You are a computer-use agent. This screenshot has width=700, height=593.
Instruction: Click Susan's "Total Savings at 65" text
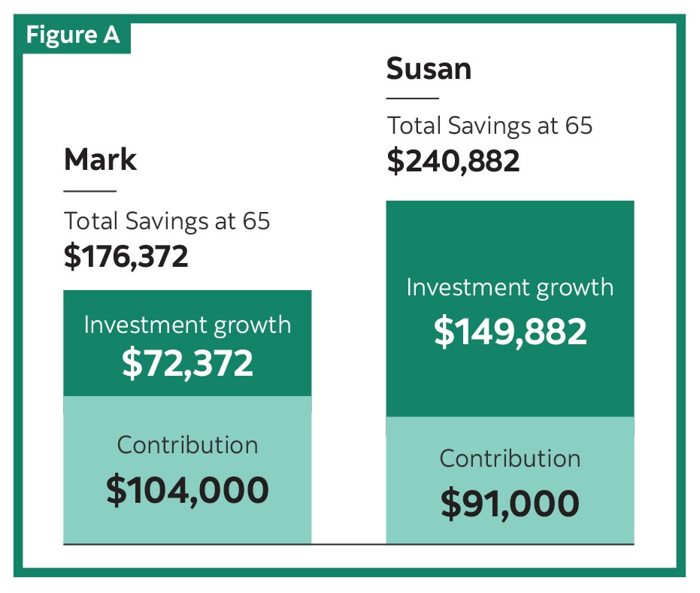489,126
